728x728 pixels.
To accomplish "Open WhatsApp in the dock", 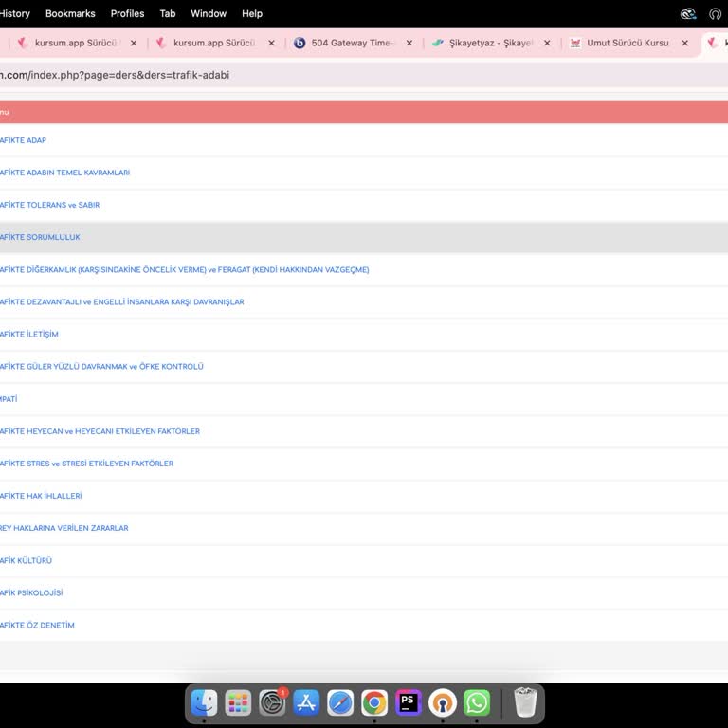I will pyautogui.click(x=477, y=702).
